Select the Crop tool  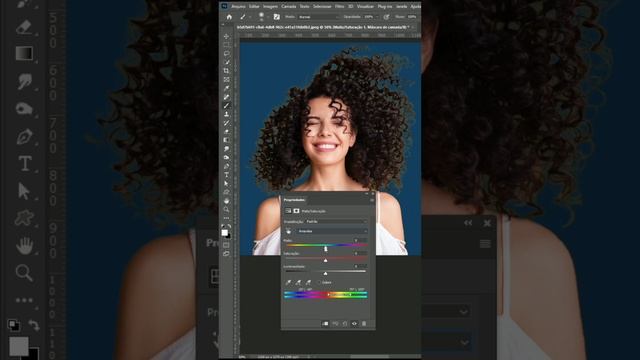click(x=226, y=71)
